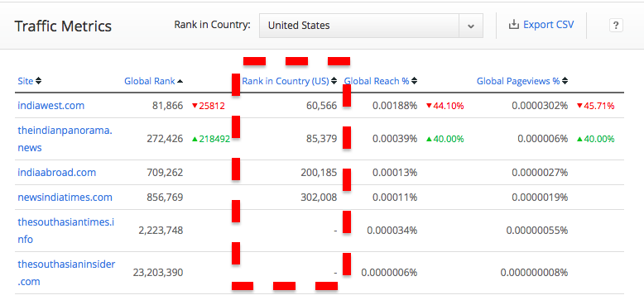644x300 pixels.
Task: Open the indiaabroad.com link
Action: (x=56, y=172)
